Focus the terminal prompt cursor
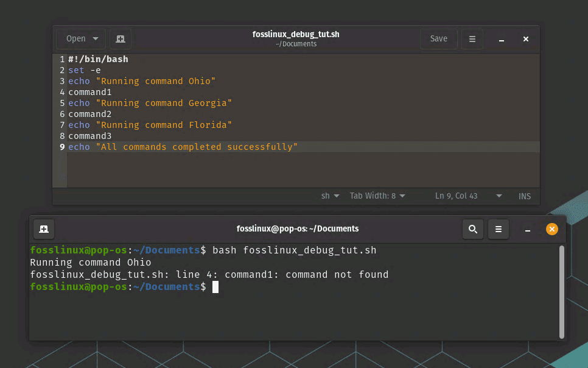Screen dimensions: 588x368 (215, 287)
